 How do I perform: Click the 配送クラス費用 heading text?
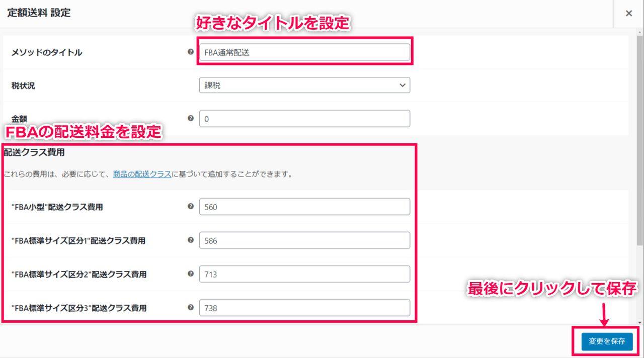pyautogui.click(x=34, y=152)
